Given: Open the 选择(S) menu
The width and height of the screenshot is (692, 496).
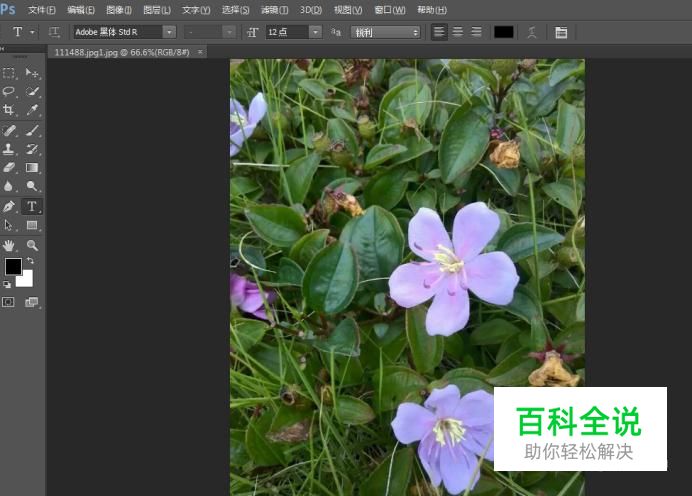Looking at the screenshot, I should click(235, 10).
